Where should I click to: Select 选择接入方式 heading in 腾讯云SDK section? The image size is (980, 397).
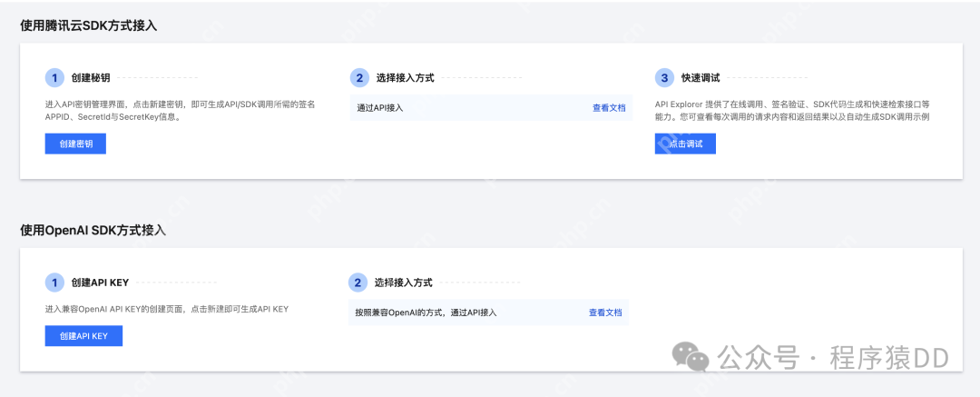(x=405, y=78)
